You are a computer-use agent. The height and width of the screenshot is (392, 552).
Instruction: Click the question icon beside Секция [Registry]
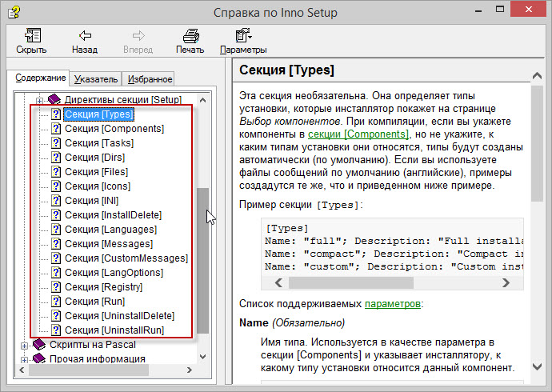(56, 286)
